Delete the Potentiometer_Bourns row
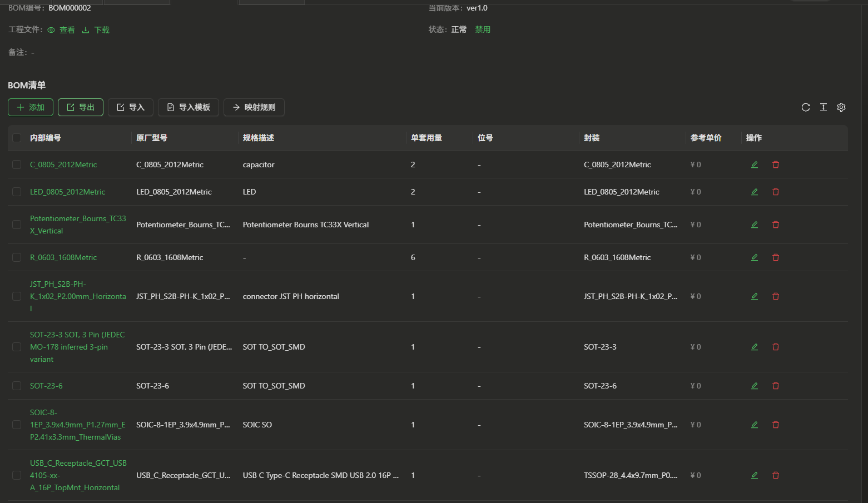The height and width of the screenshot is (503, 868). (x=775, y=225)
